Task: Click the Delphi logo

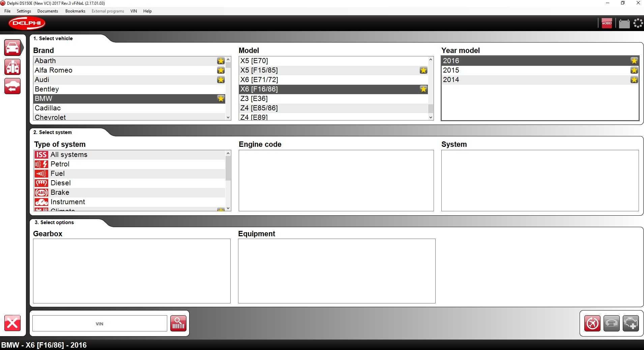Action: [27, 23]
